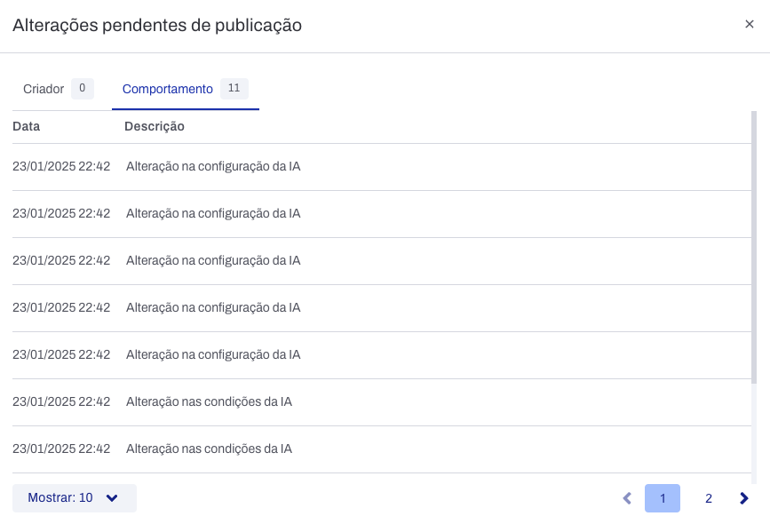Click the previous page arrow

[x=627, y=498]
